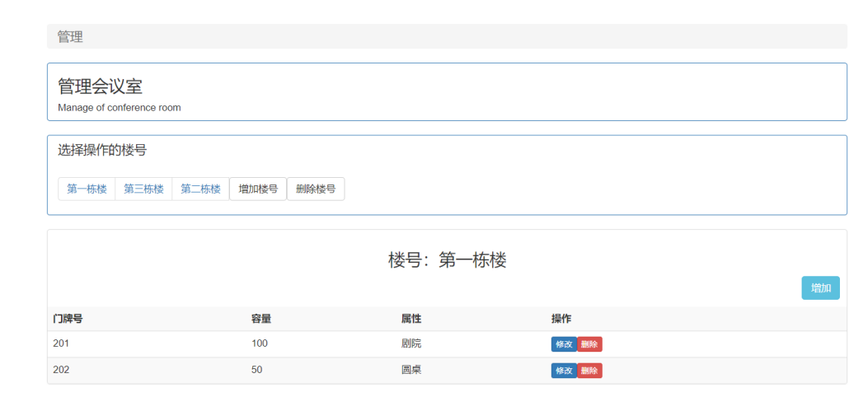Screen dimensions: 868x397
Task: Click the 门牌号 column header
Action: [x=68, y=319]
